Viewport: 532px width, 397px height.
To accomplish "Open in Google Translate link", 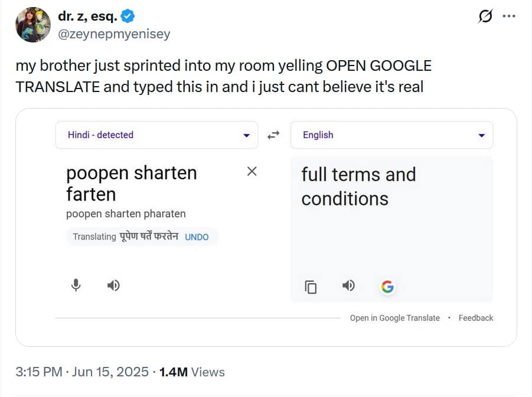I will pos(394,318).
